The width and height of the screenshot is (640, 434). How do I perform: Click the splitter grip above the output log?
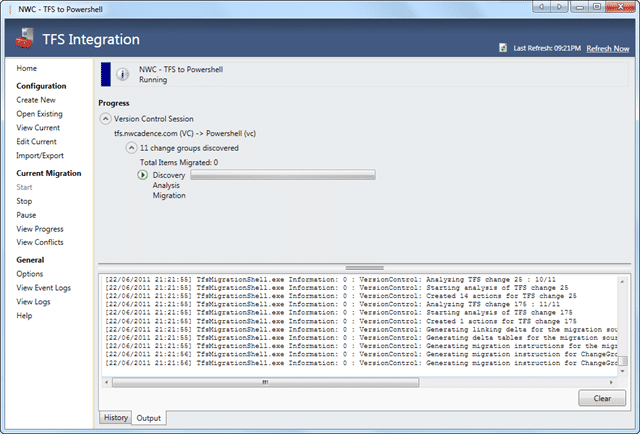[364, 268]
